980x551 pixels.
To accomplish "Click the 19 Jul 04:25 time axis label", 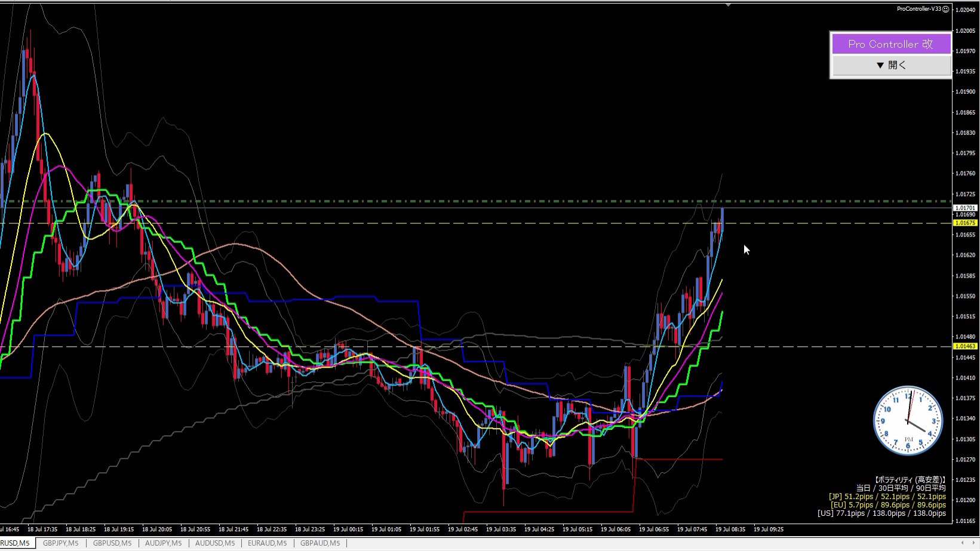I will click(539, 529).
